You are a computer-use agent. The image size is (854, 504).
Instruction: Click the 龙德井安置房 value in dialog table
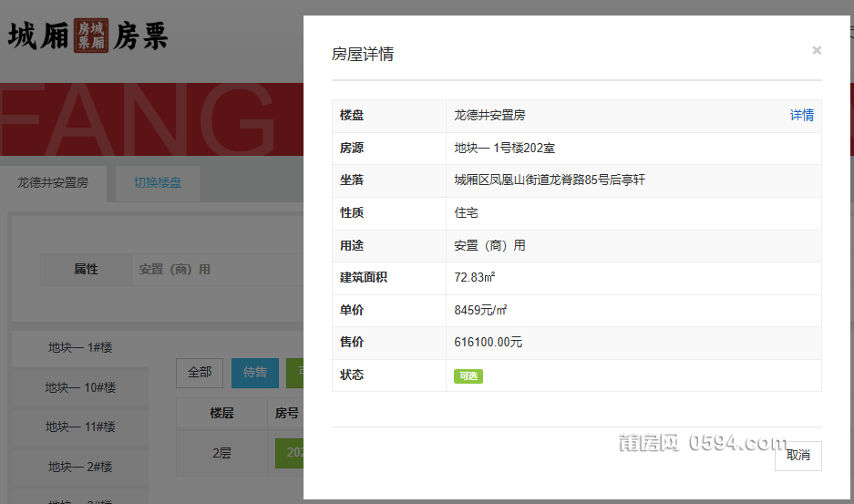coord(489,115)
